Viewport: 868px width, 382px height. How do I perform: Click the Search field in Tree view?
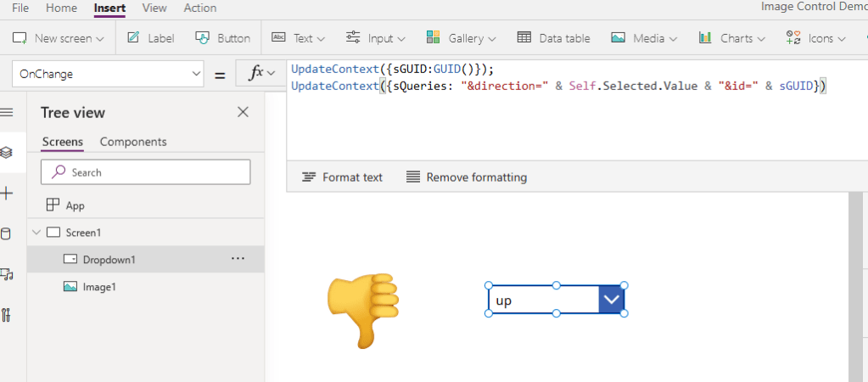pyautogui.click(x=145, y=172)
